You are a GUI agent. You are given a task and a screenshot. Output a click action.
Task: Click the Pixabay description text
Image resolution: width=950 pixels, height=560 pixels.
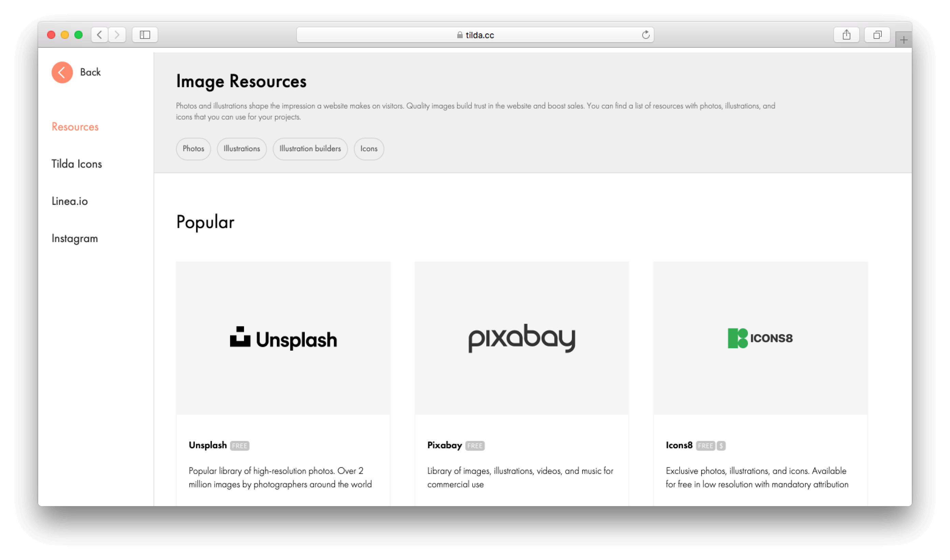pyautogui.click(x=520, y=477)
